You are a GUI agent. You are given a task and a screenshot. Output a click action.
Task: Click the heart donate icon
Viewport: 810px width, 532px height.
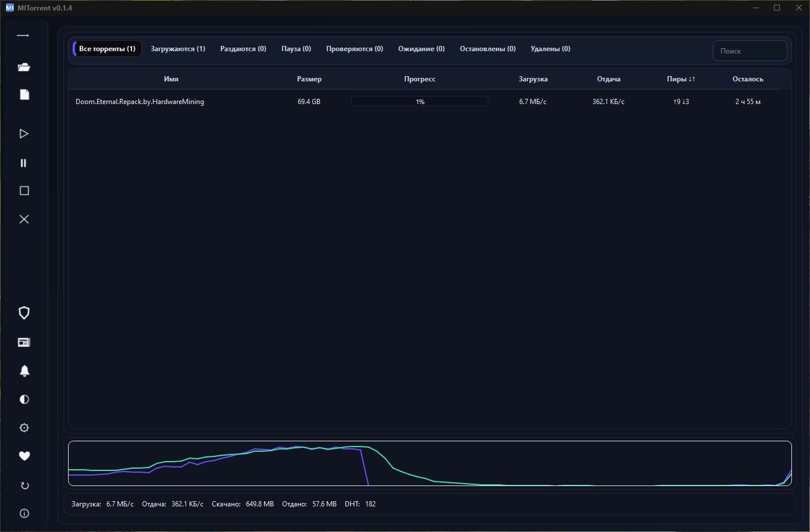[x=24, y=456]
